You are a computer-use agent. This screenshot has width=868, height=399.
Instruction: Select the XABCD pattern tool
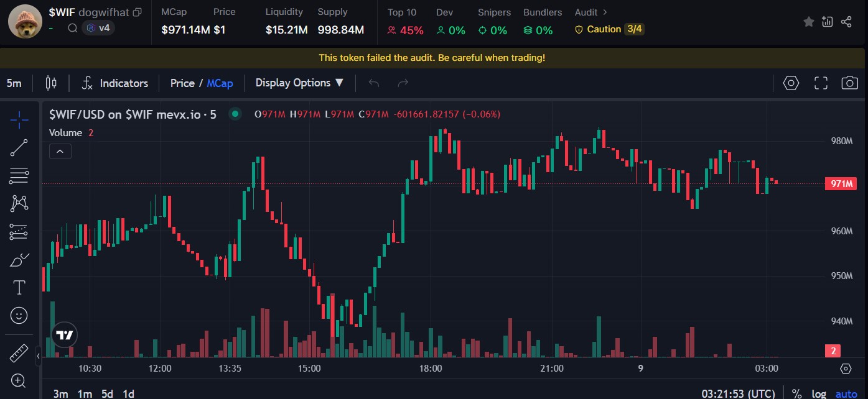19,203
